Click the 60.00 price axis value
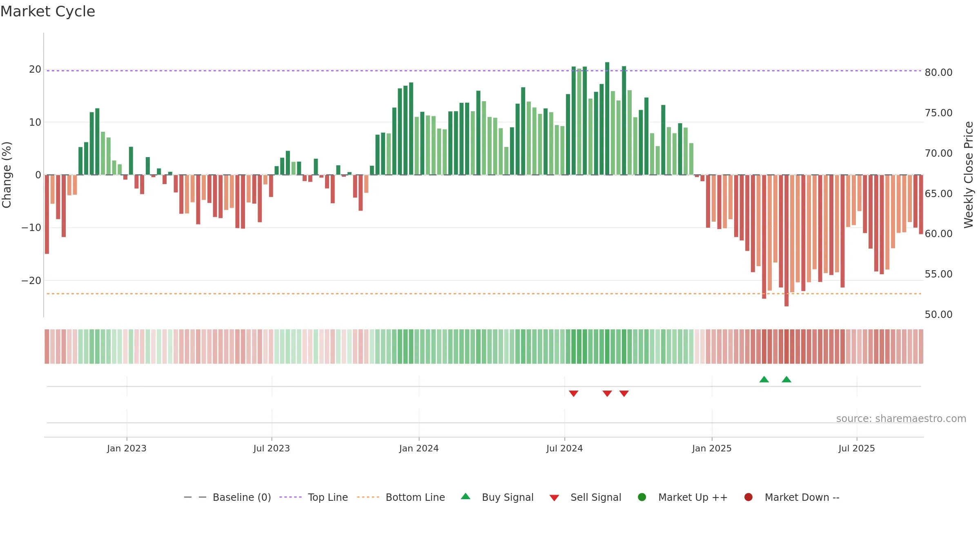This screenshot has height=551, width=980. click(x=938, y=234)
